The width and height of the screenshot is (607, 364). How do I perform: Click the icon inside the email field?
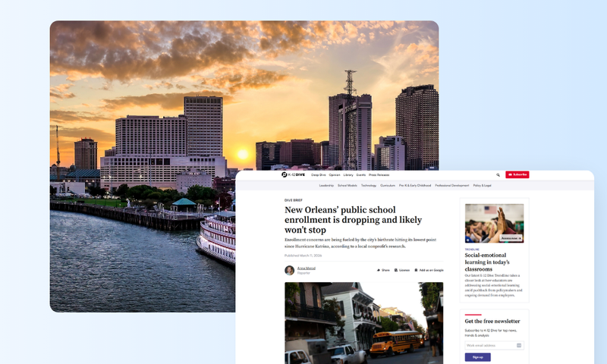click(x=519, y=346)
